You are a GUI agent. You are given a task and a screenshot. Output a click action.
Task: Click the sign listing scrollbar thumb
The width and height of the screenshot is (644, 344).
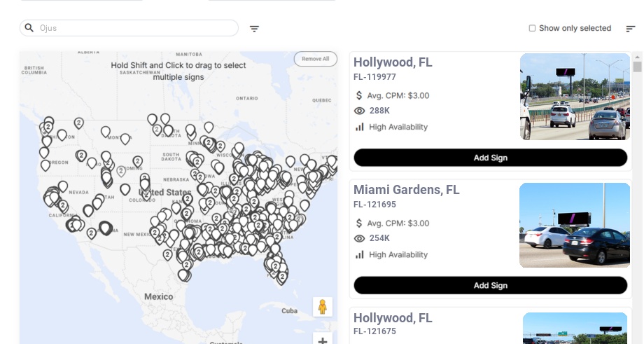pos(637,67)
